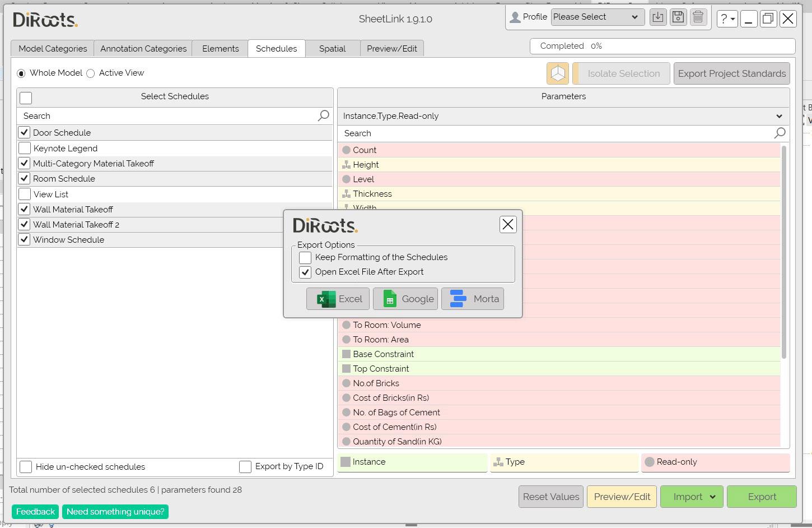Enable Export by Type ID checkbox

(245, 466)
